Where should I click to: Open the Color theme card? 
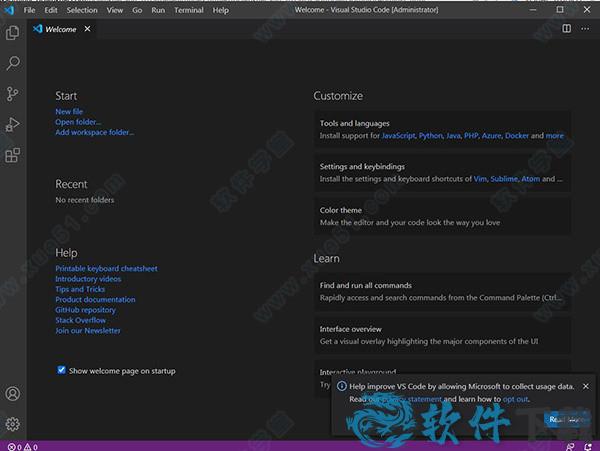(443, 216)
